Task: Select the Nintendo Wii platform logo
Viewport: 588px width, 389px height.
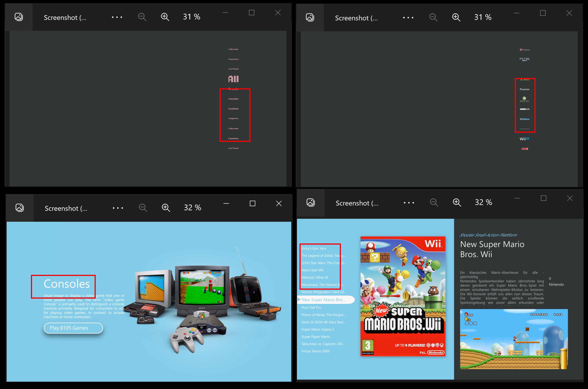Action: point(524,109)
